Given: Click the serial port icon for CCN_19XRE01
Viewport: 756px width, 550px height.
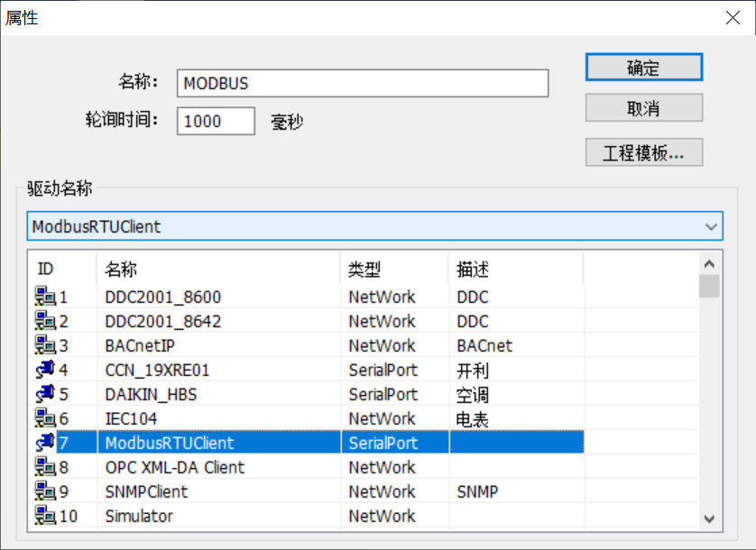Looking at the screenshot, I should coord(45,370).
